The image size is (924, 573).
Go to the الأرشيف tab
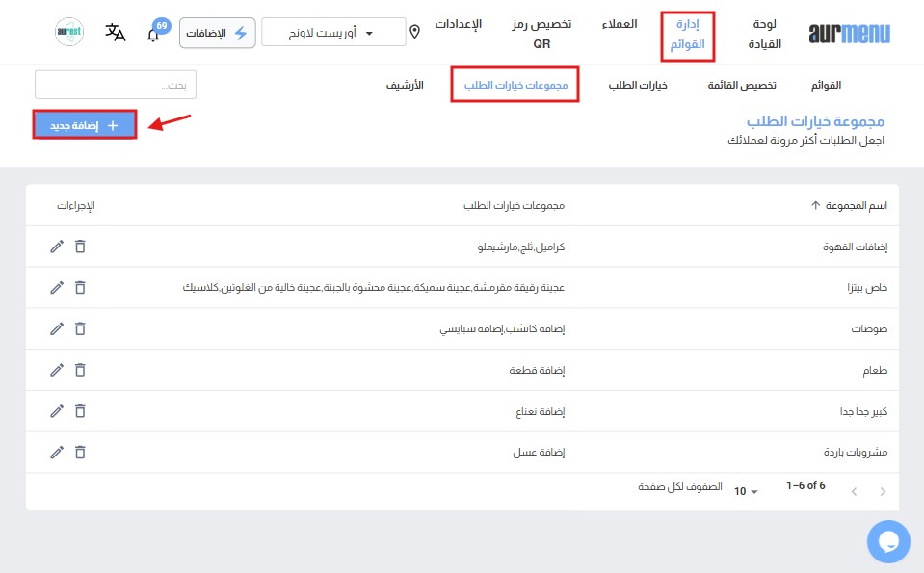tap(405, 85)
